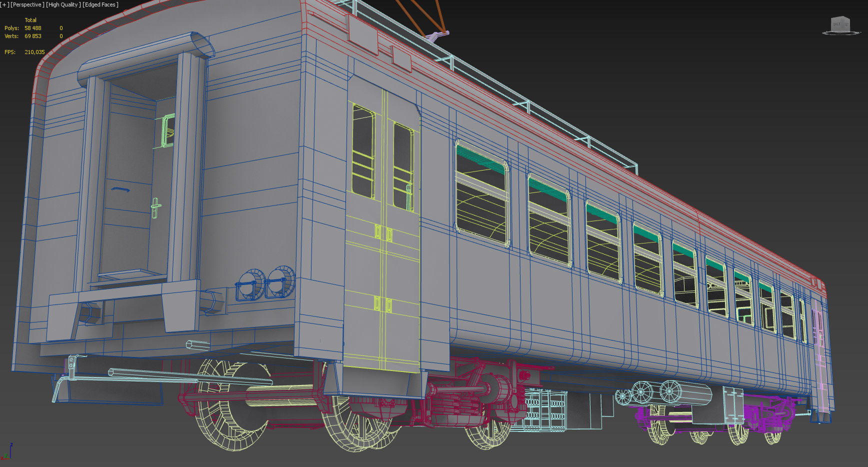This screenshot has height=467, width=868.
Task: Click the Polys count value 58 488
Action: click(33, 28)
